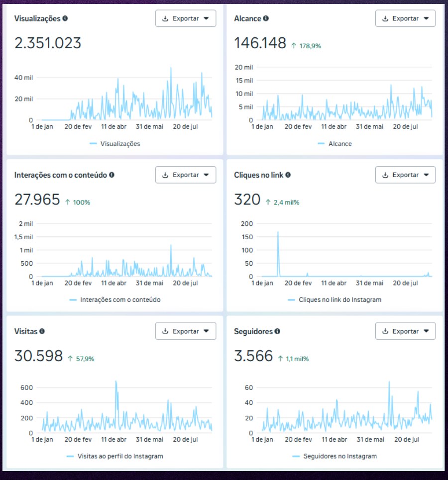Show info tooltip for Interações com o conteúdo

pyautogui.click(x=112, y=175)
